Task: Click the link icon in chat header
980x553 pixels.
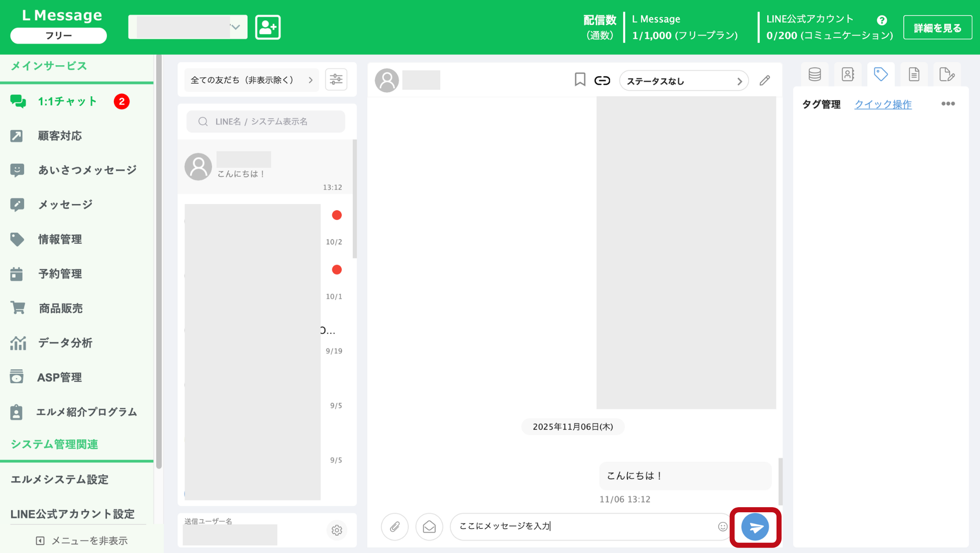Action: 602,81
